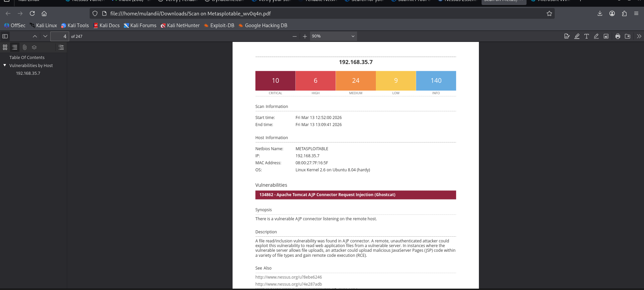Switch sidebar to document outline view
Image resolution: width=644 pixels, height=290 pixels.
click(x=15, y=47)
